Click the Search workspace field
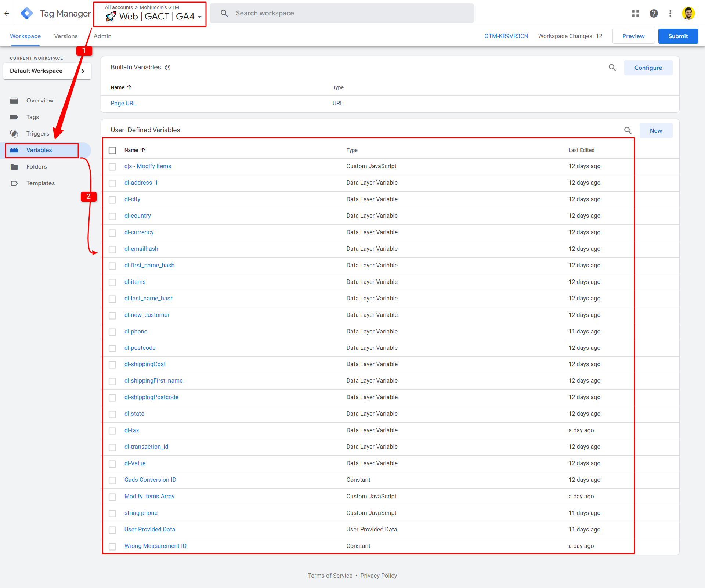This screenshot has width=705, height=588. click(x=341, y=13)
